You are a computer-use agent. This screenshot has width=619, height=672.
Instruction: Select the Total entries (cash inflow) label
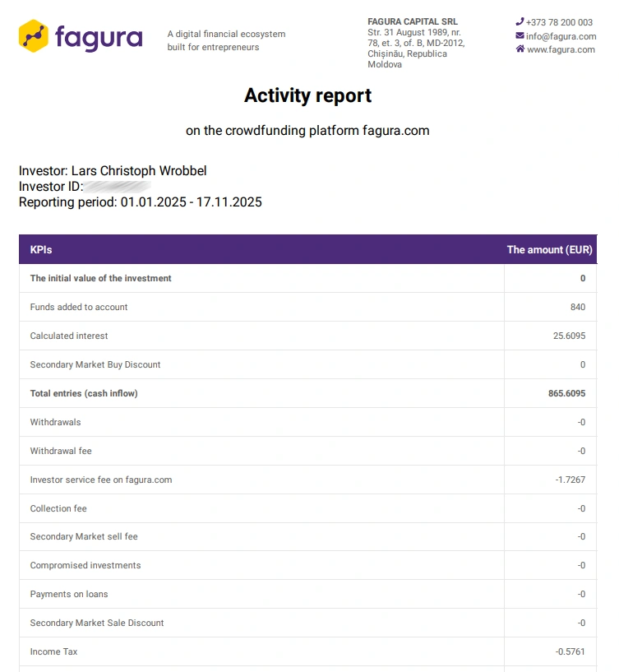pos(84,393)
